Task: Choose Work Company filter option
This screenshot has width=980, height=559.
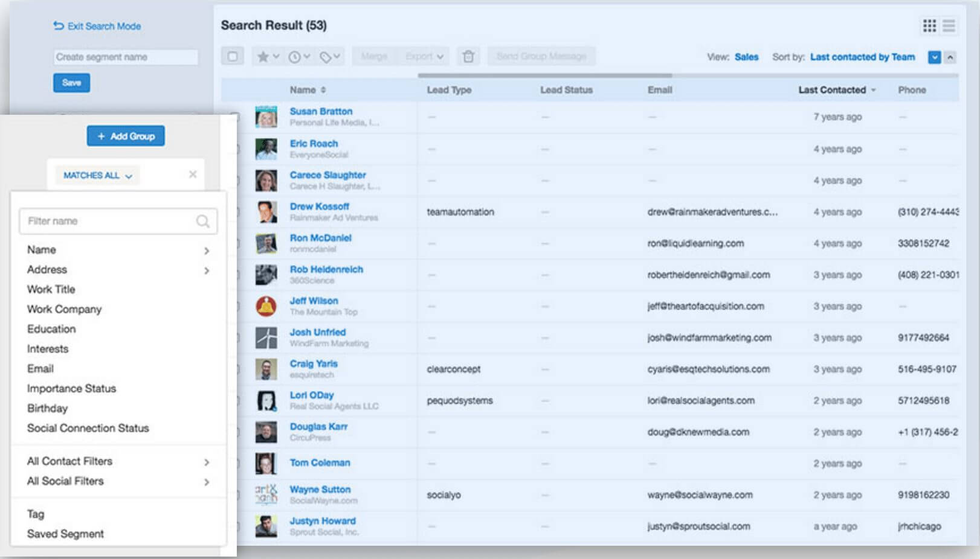Action: (x=64, y=309)
